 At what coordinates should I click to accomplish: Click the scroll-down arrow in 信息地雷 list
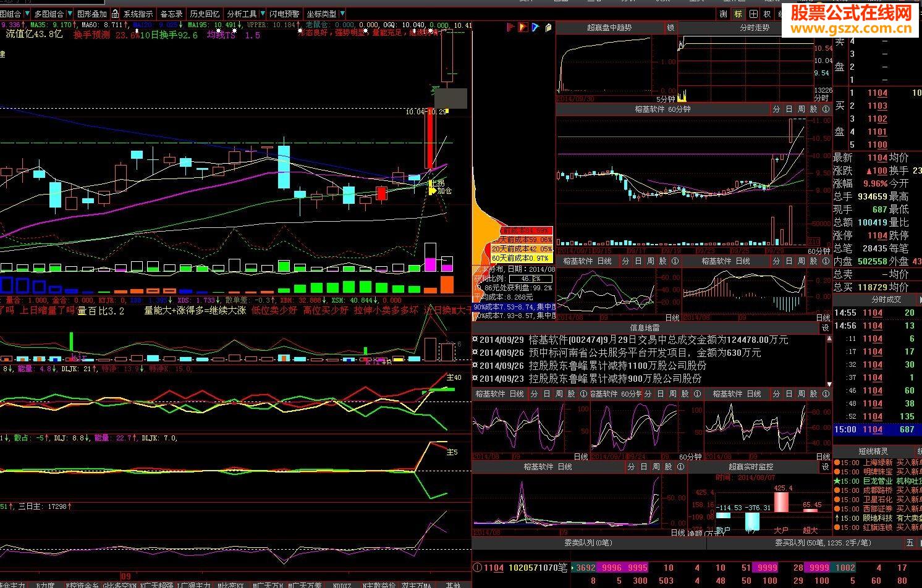point(828,383)
